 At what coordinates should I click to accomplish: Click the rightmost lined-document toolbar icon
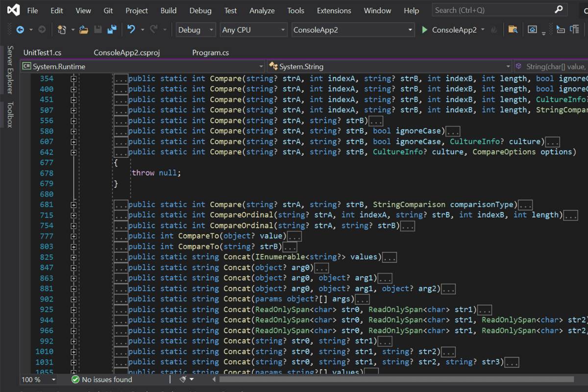tap(575, 30)
